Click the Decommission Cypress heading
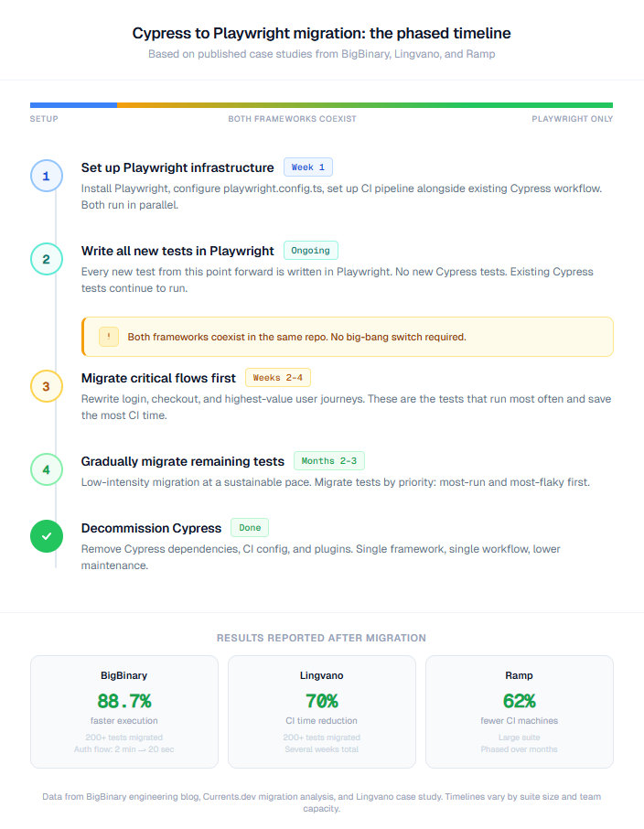This screenshot has height=829, width=644. click(151, 528)
